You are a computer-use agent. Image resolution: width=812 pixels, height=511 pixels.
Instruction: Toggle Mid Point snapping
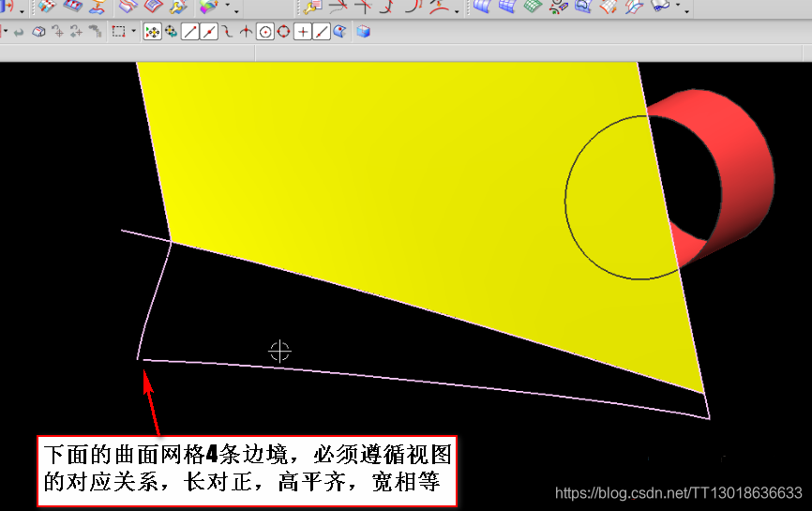pos(209,32)
